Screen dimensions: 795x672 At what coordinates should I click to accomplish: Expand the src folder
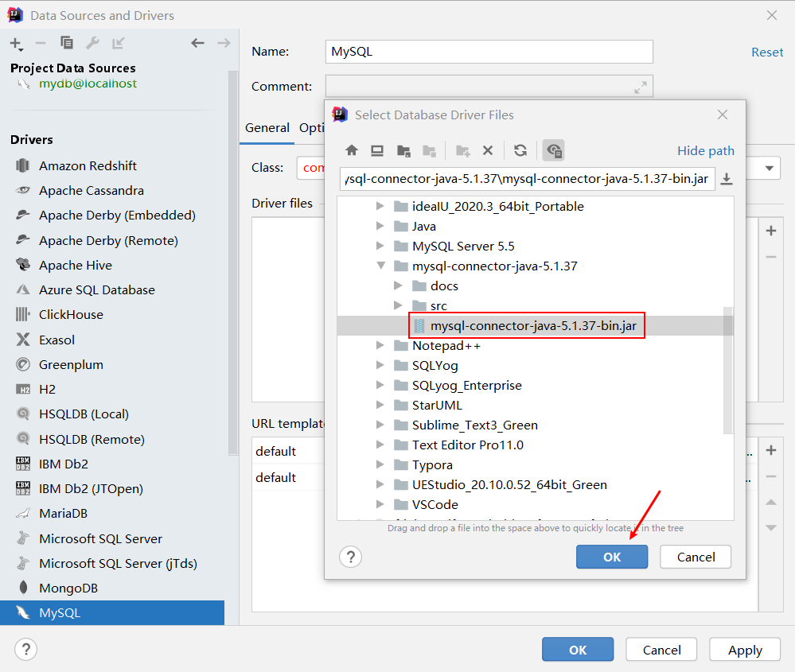[399, 305]
